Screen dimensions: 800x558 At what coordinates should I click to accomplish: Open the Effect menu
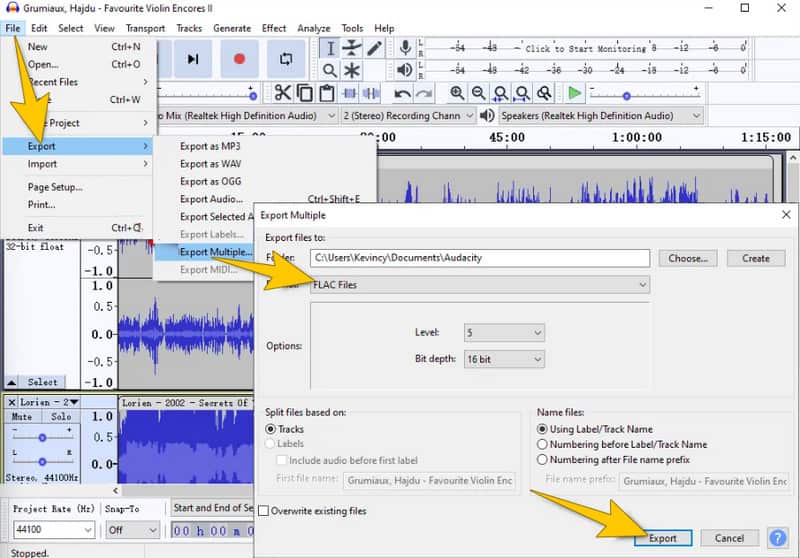click(x=274, y=28)
